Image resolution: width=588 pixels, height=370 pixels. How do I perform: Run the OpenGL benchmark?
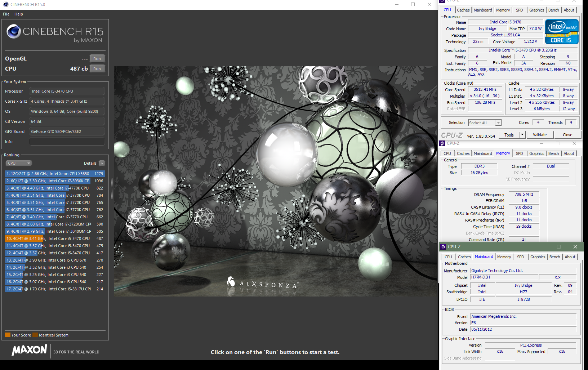coord(97,59)
